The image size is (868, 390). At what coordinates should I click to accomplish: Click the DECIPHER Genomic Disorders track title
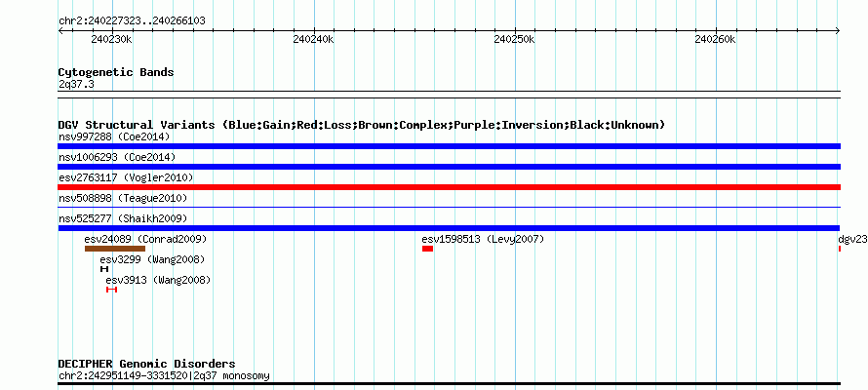pos(146,364)
